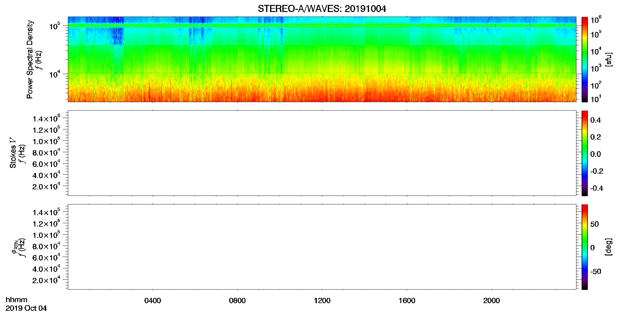Click the sfu power color bar
This screenshot has height=332, width=644.
tap(584, 59)
